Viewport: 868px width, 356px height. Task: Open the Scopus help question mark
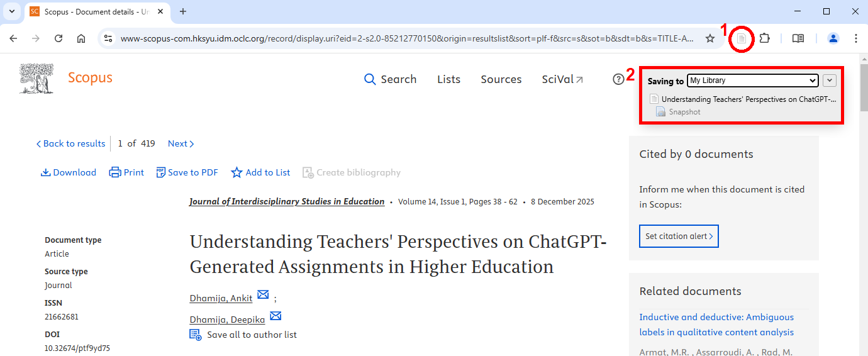pos(618,79)
